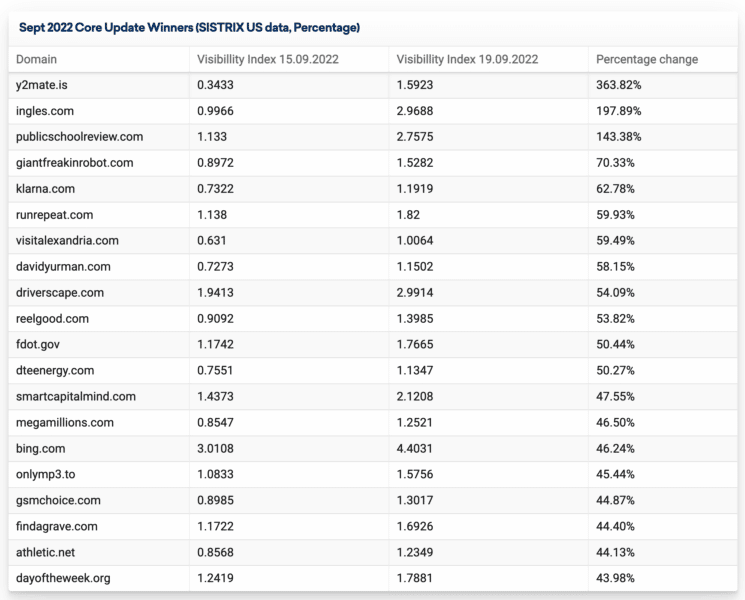Click the visitalexandria.com entry
The width and height of the screenshot is (745, 600).
pyautogui.click(x=67, y=241)
